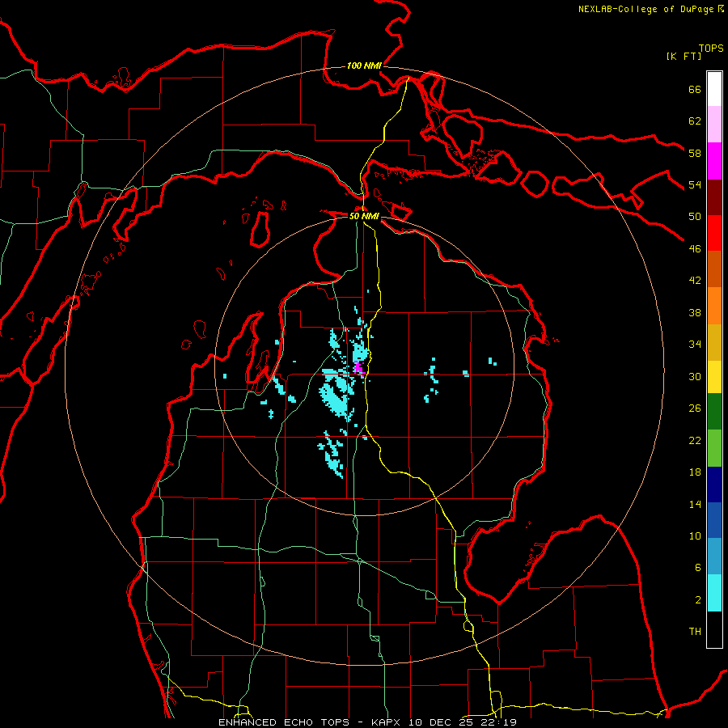Click the medium blue 18 kft swatch

coord(714,520)
